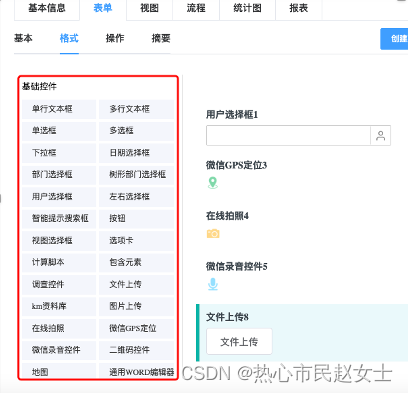Add the 文件上传 control from the palette
The image size is (408, 393).
[136, 285]
